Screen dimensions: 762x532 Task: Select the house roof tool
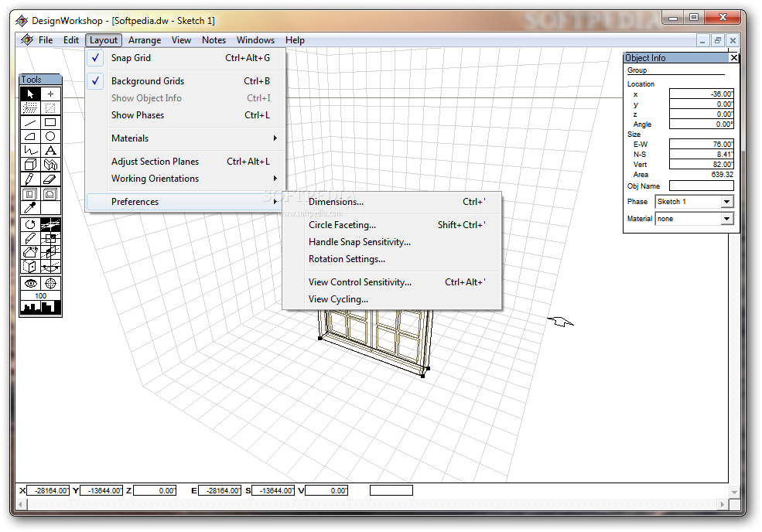[x=30, y=252]
